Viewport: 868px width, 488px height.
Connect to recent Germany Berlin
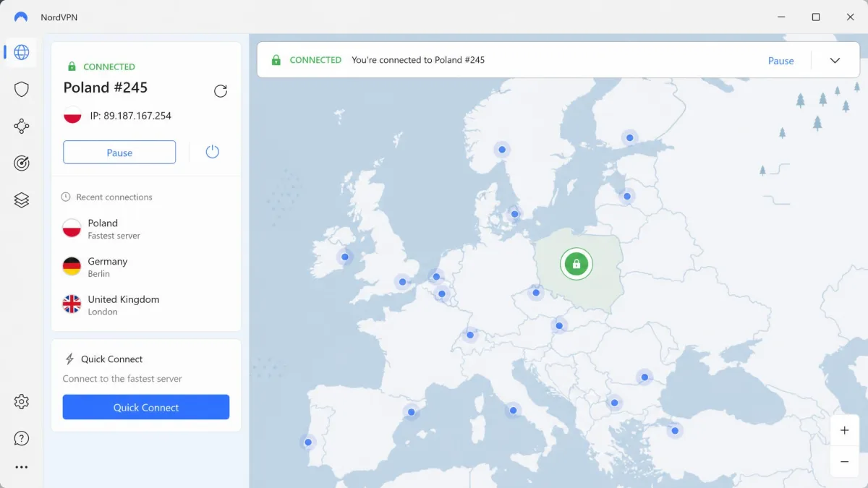pyautogui.click(x=146, y=267)
